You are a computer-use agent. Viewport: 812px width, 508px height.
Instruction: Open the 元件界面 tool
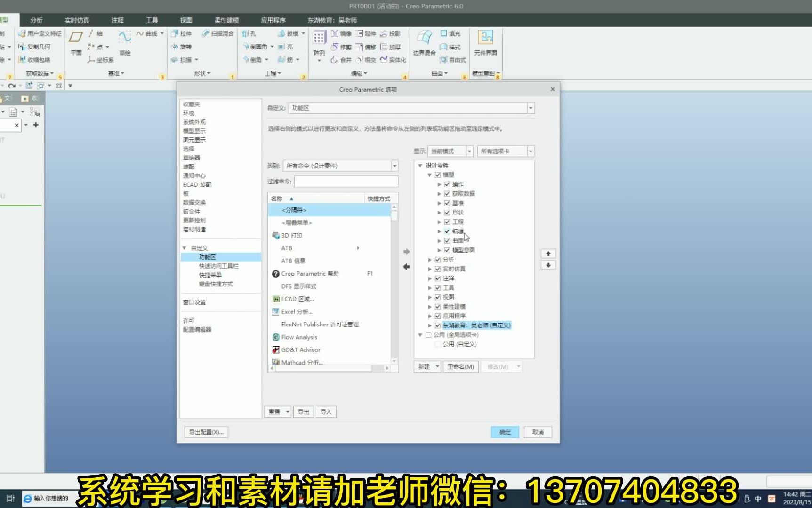pos(485,43)
